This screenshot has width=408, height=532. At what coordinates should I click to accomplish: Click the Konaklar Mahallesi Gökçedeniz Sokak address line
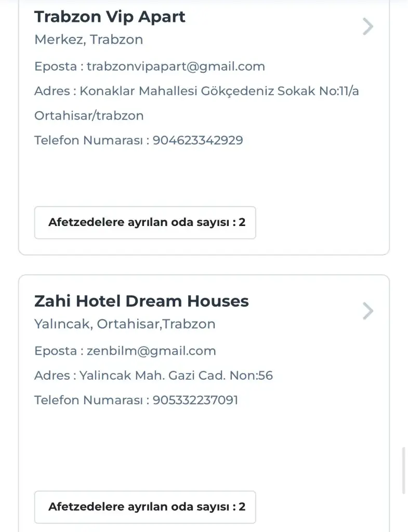[x=196, y=91]
